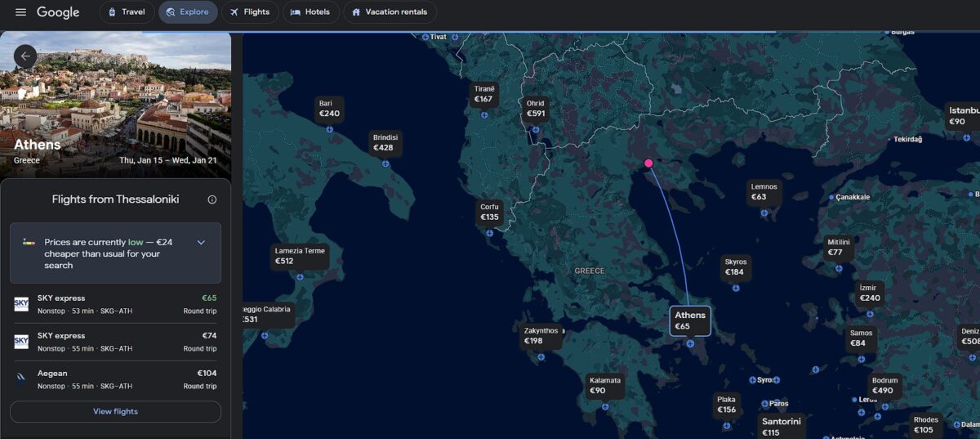Select the Zakynthos €198 map label
Viewport: 980px width, 439px height.
541,336
